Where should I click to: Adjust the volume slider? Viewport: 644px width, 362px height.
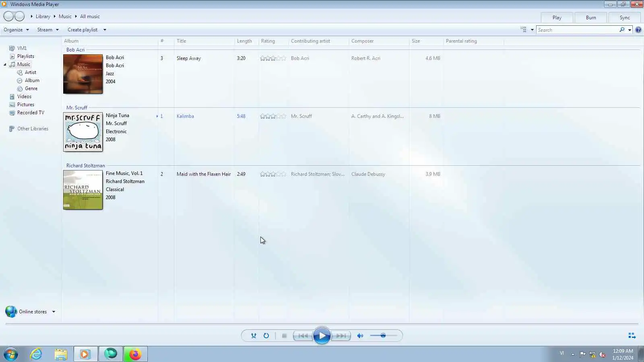pyautogui.click(x=383, y=335)
